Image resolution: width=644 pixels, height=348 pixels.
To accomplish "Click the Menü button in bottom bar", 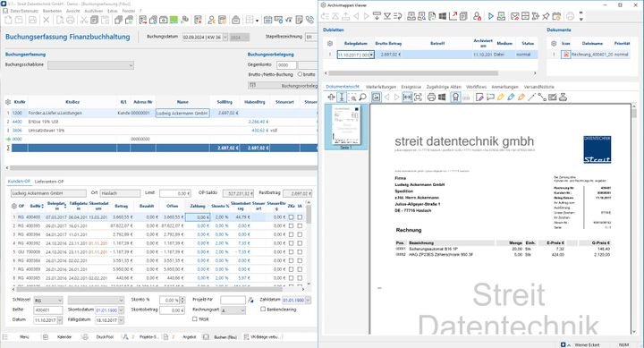I will pyautogui.click(x=25, y=337).
